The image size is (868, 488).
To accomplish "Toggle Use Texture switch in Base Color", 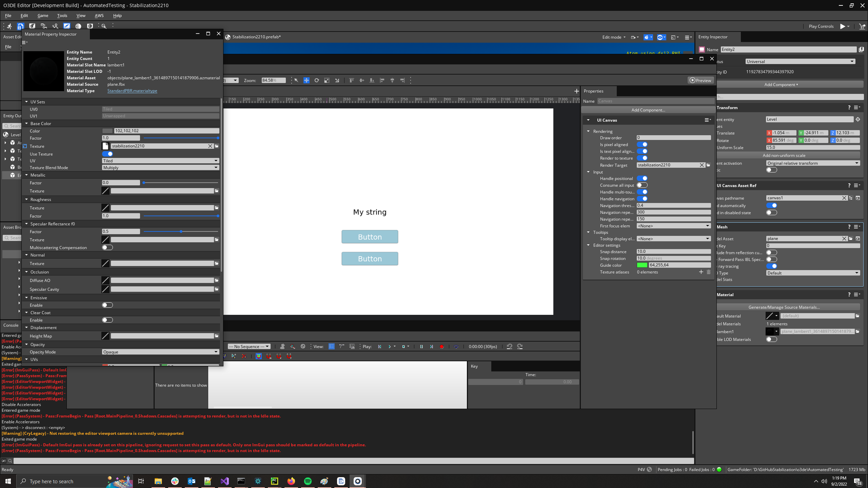I will coord(107,154).
